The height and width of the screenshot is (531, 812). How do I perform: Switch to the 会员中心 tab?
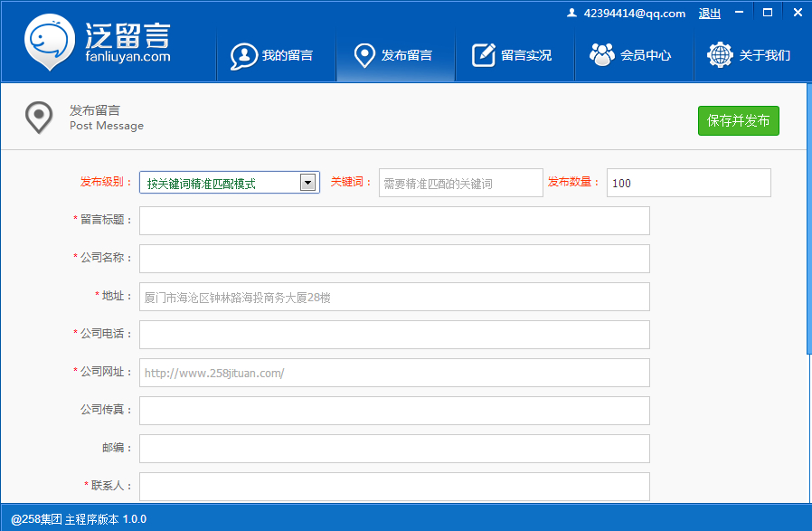pos(633,55)
